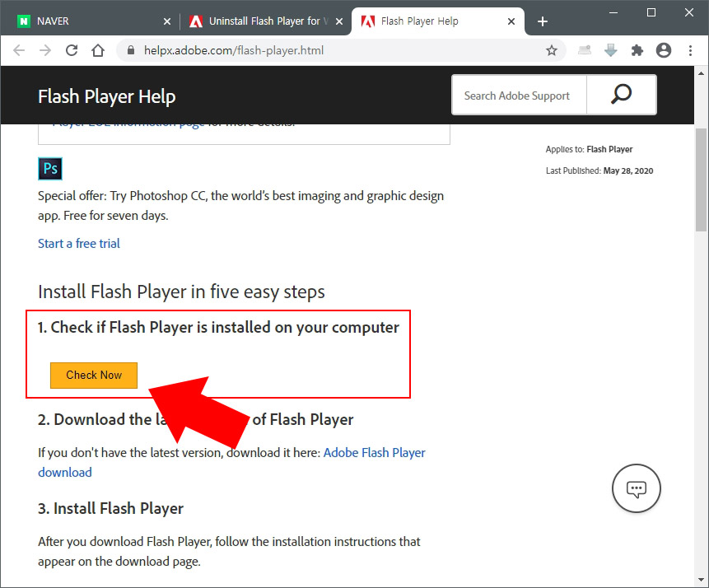Screen dimensions: 709x588
Task: Open the chat bubble support widget
Action: pyautogui.click(x=637, y=488)
